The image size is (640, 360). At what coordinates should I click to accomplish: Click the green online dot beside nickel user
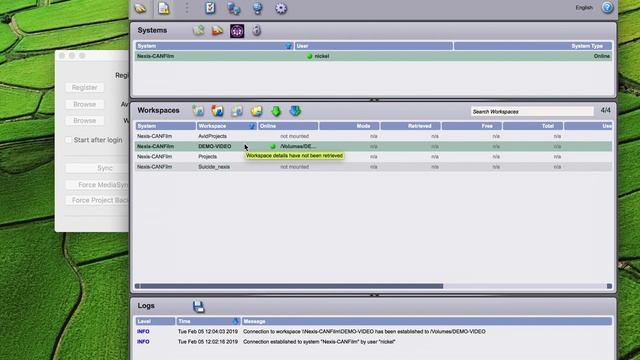click(x=309, y=56)
